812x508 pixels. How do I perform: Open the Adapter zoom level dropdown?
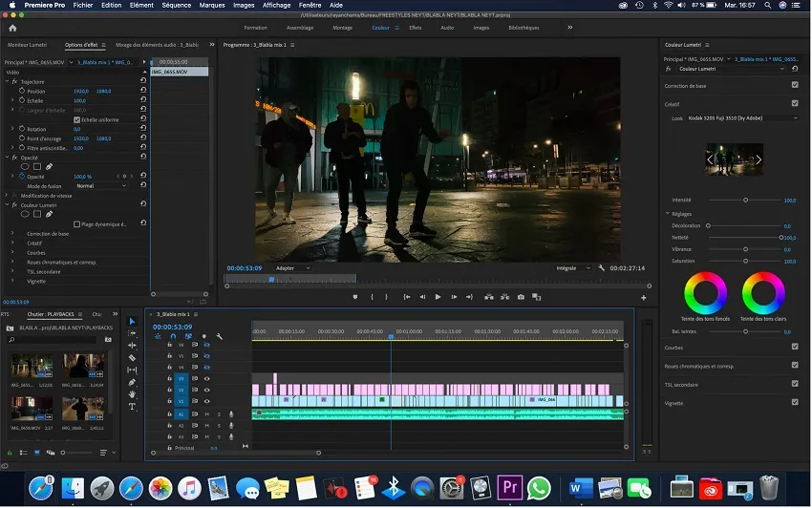point(292,268)
